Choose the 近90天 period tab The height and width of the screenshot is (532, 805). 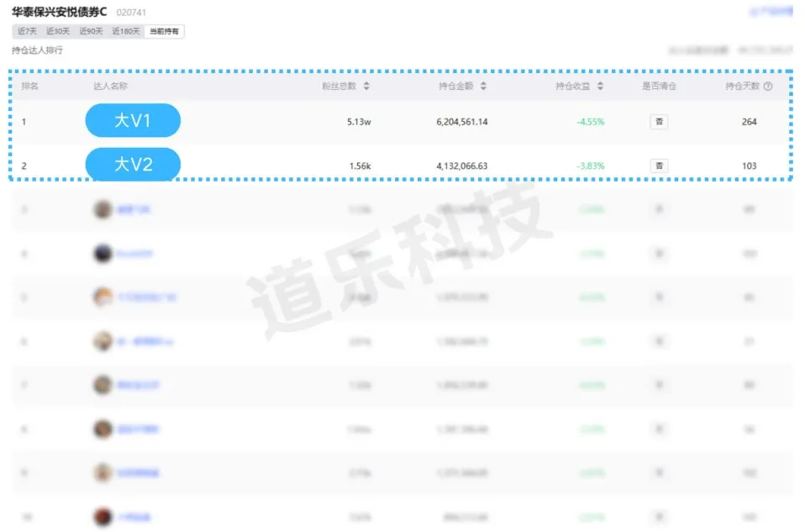(91, 32)
